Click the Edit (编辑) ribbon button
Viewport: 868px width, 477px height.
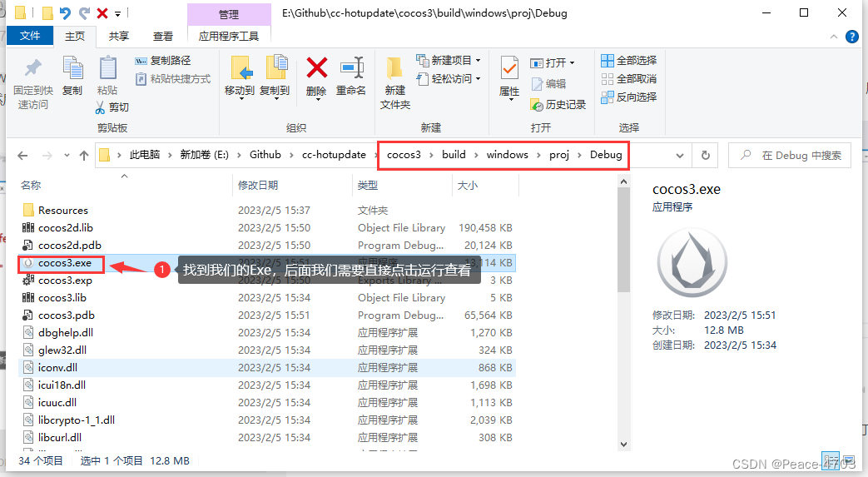pyautogui.click(x=548, y=83)
